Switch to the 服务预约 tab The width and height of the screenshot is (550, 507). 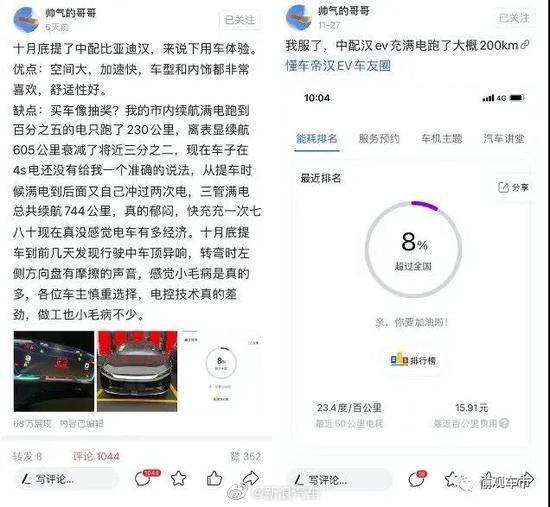click(x=379, y=138)
